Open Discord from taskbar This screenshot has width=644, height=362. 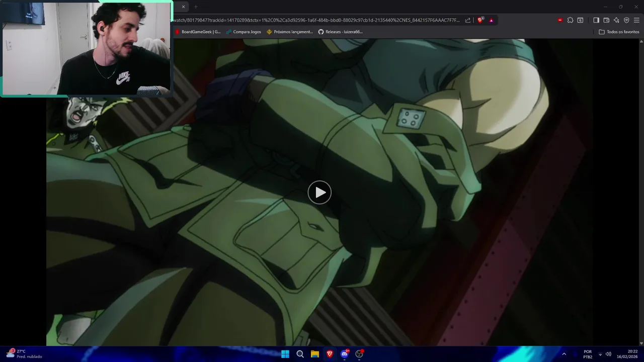345,354
